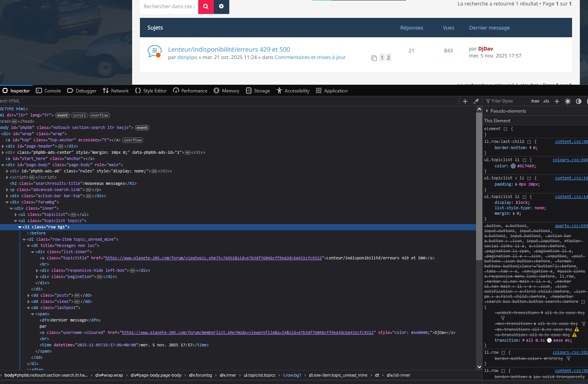Collapse the li class="row bg1" node
Screen dimensions: 588x384
click(x=20, y=227)
